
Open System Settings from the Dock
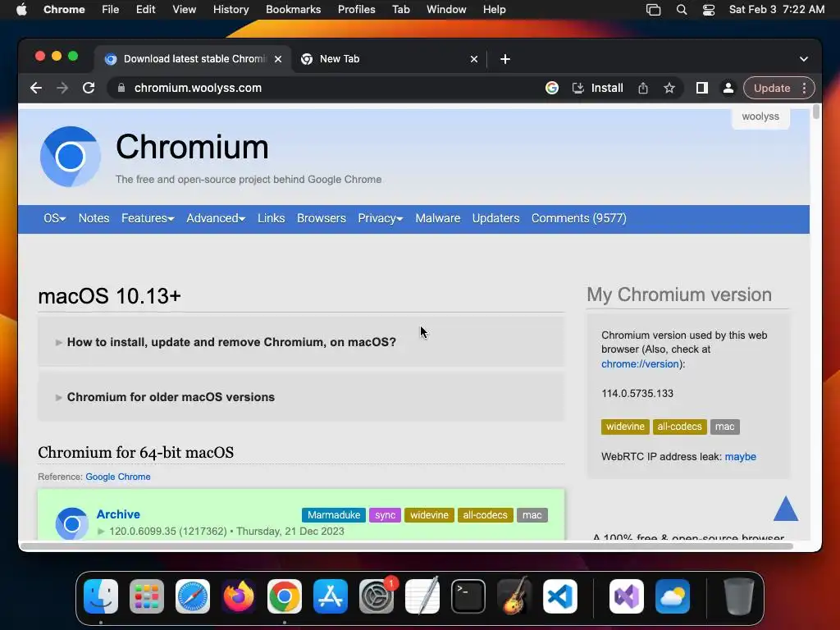tap(377, 596)
